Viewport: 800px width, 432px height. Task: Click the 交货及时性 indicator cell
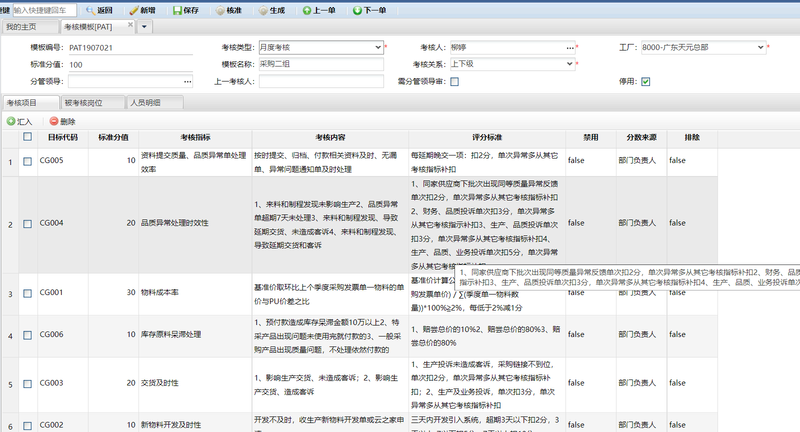pos(195,383)
